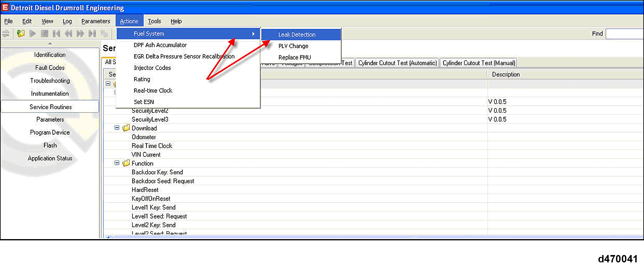Click the Download folder icon
The height and width of the screenshot is (278, 644).
click(126, 128)
